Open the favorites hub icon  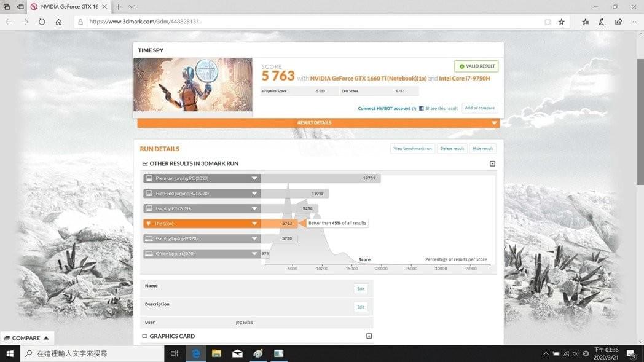click(585, 22)
